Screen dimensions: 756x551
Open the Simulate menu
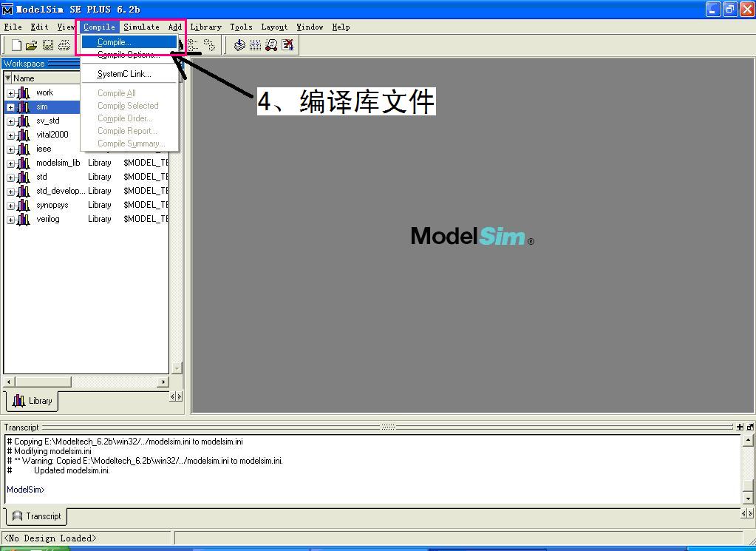click(141, 27)
